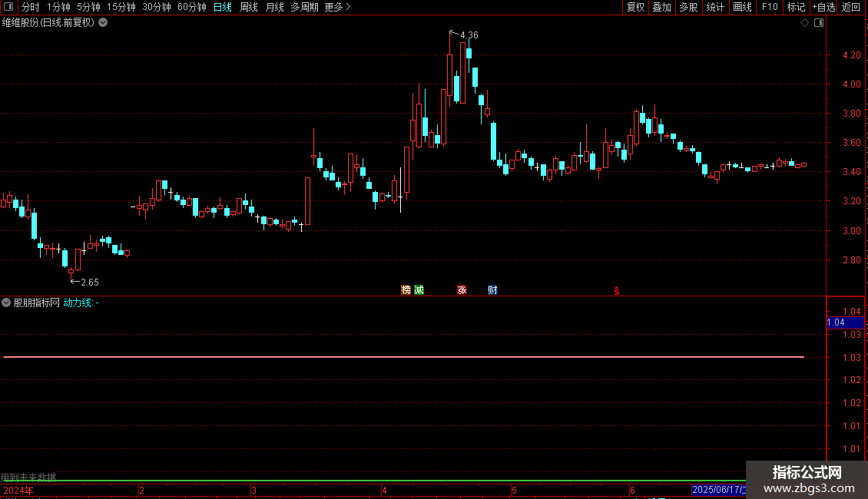Click the 榜 marker icon below the candles

[406, 290]
